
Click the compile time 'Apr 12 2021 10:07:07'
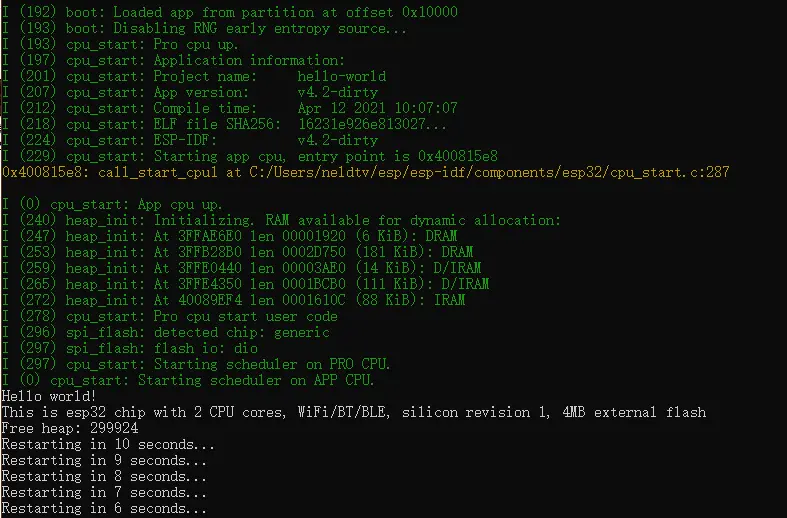pos(377,108)
